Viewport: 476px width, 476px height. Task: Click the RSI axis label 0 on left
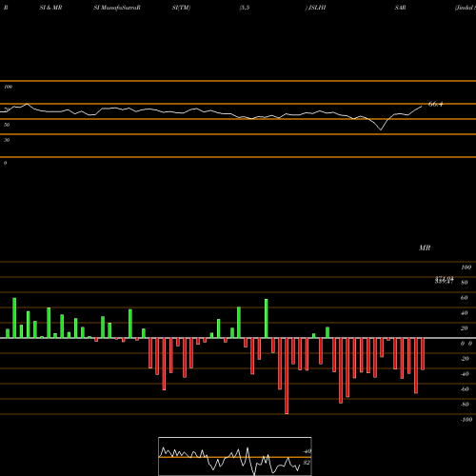click(x=5, y=163)
